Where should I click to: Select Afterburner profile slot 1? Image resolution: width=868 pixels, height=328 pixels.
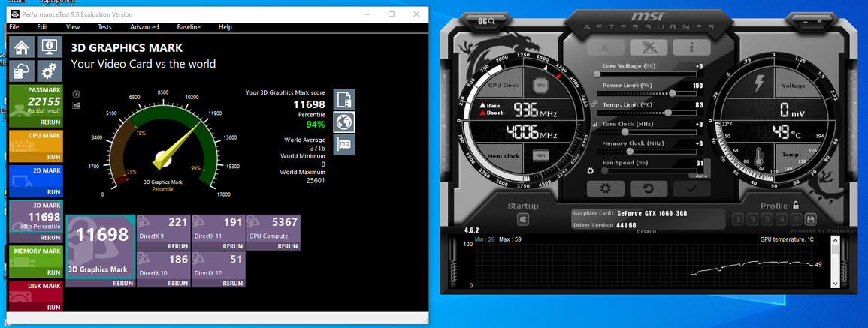coord(738,220)
